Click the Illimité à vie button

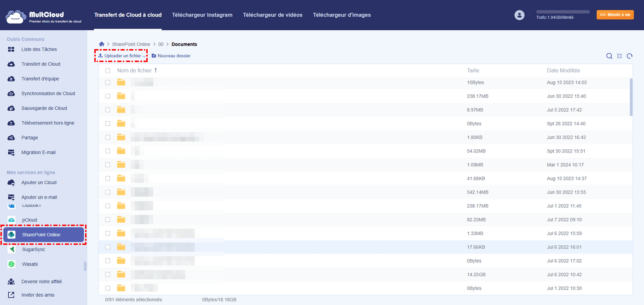pos(615,15)
